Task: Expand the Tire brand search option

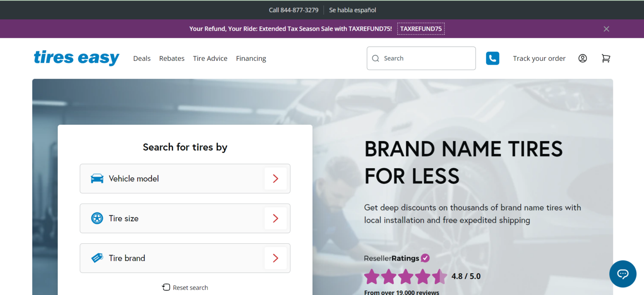Action: coord(275,258)
